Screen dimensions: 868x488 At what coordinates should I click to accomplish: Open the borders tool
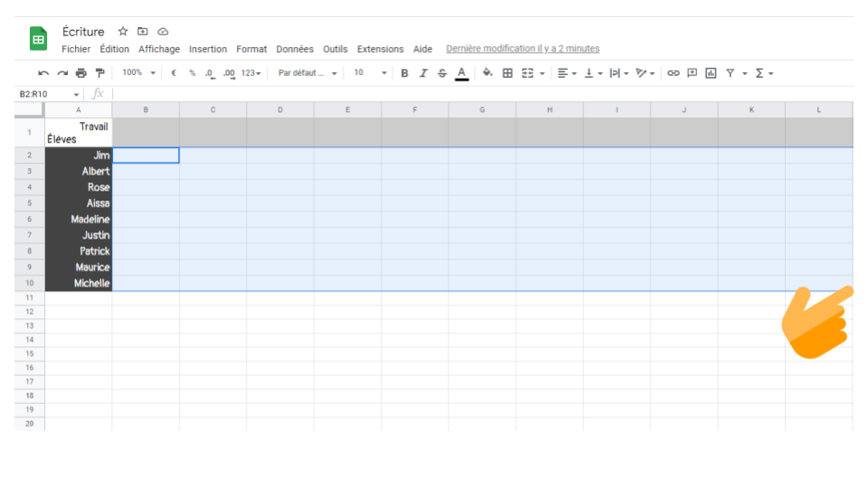pos(508,73)
